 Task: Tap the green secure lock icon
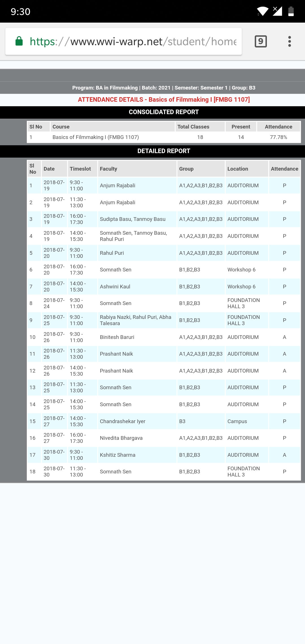19,41
